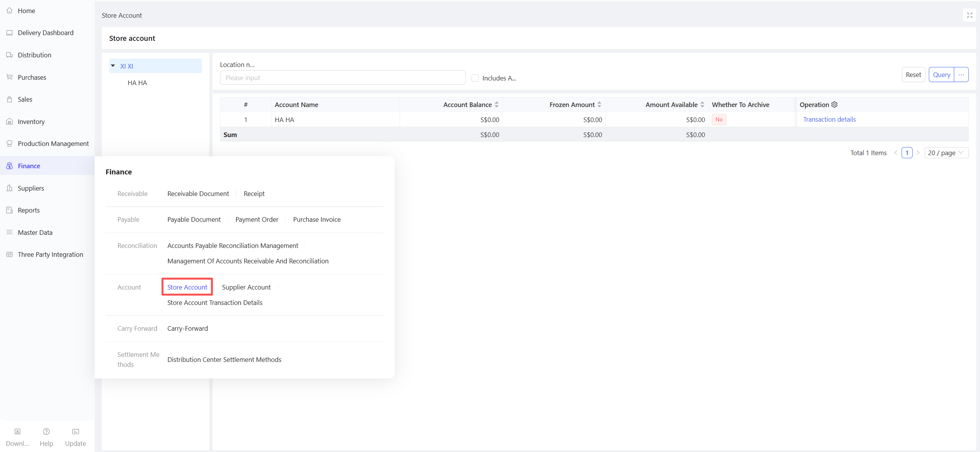Open the 20 / page size dropdown
980x452 pixels.
coord(946,153)
